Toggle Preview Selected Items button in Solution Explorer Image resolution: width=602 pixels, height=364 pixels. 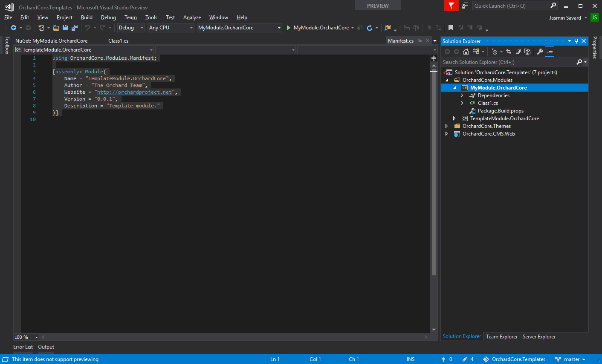click(550, 52)
